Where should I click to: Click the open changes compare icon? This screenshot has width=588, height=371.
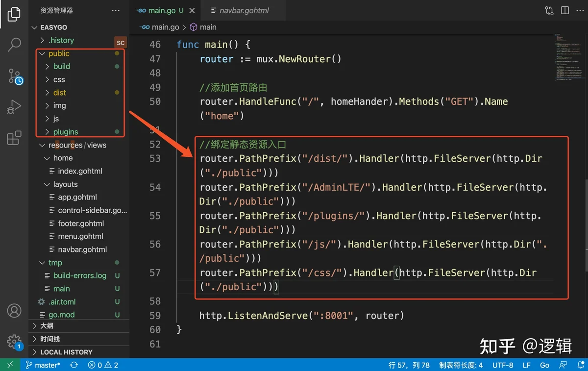(549, 10)
